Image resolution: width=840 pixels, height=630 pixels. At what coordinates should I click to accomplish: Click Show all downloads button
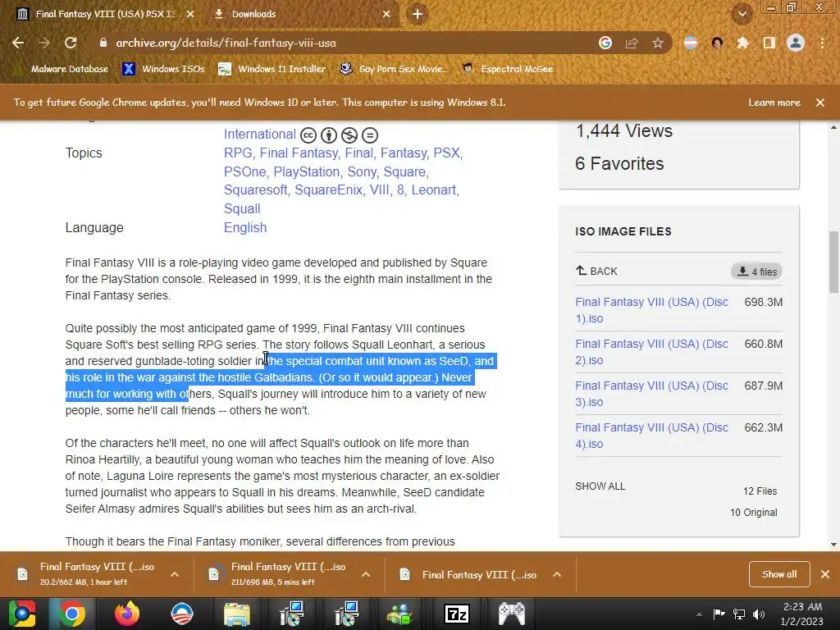pyautogui.click(x=779, y=574)
